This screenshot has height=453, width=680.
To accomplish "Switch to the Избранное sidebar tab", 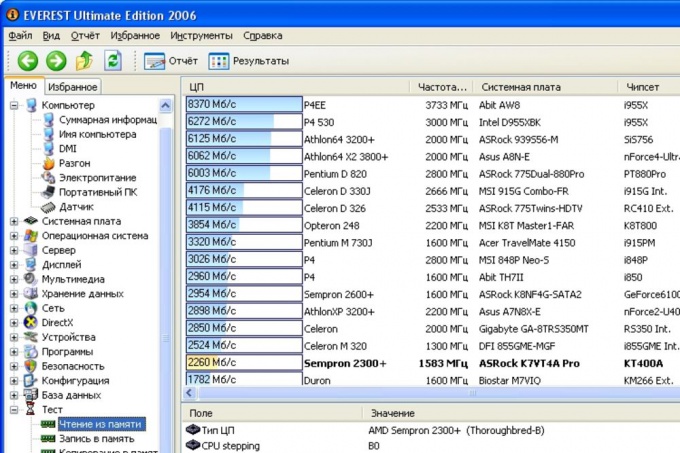I will pyautogui.click(x=73, y=87).
